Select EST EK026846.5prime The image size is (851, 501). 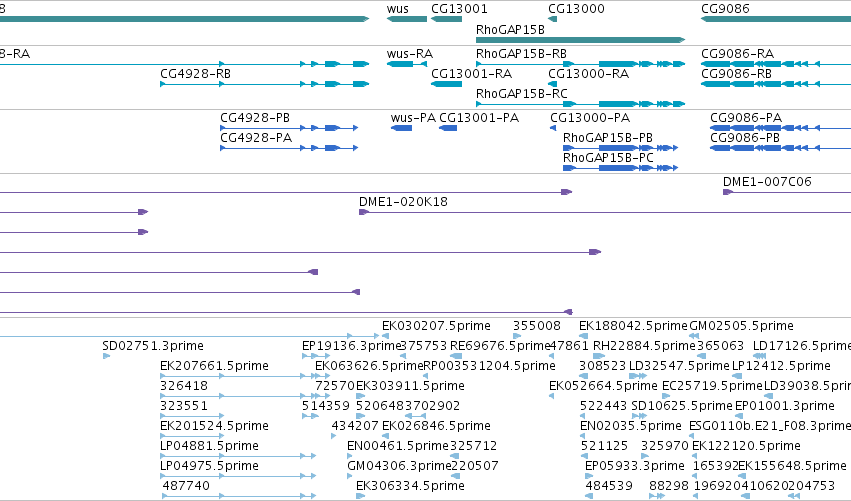tap(436, 426)
